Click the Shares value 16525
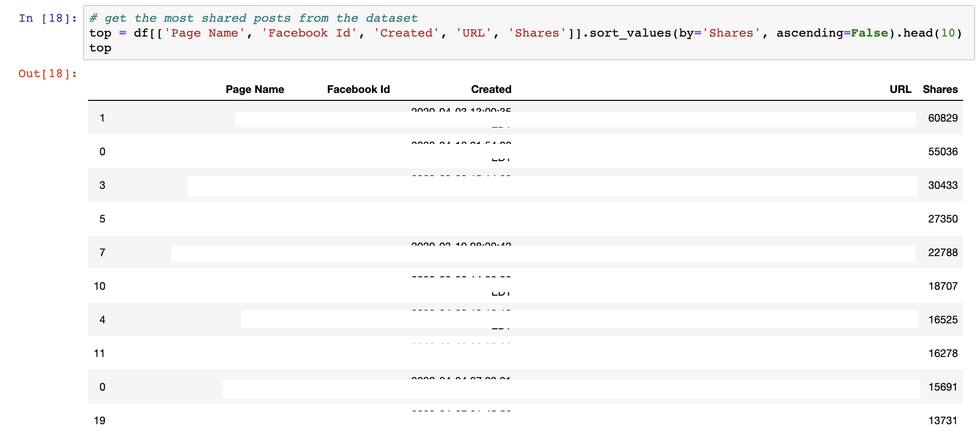 [942, 320]
